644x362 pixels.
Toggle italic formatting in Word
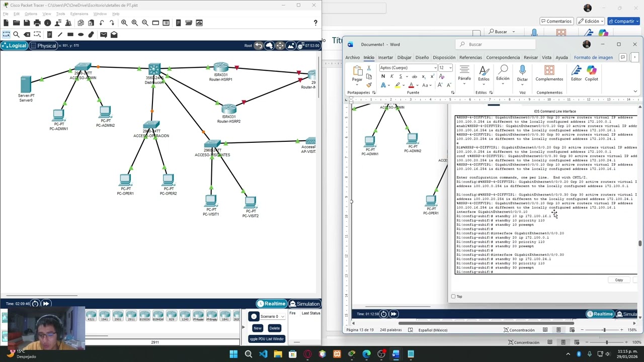pyautogui.click(x=392, y=76)
